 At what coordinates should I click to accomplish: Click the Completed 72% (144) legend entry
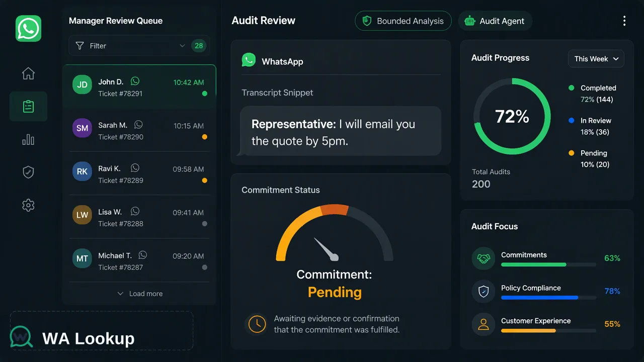pyautogui.click(x=592, y=94)
